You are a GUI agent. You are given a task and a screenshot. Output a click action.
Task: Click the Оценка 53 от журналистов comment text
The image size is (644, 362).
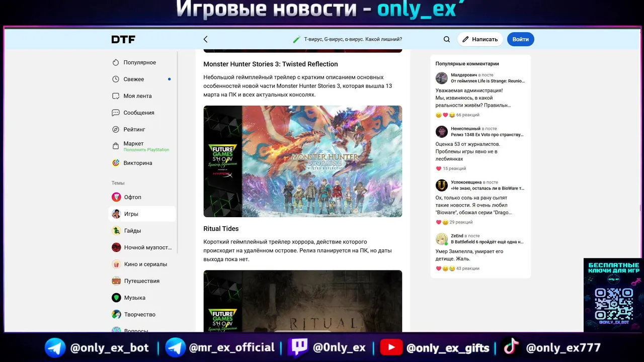(x=468, y=151)
